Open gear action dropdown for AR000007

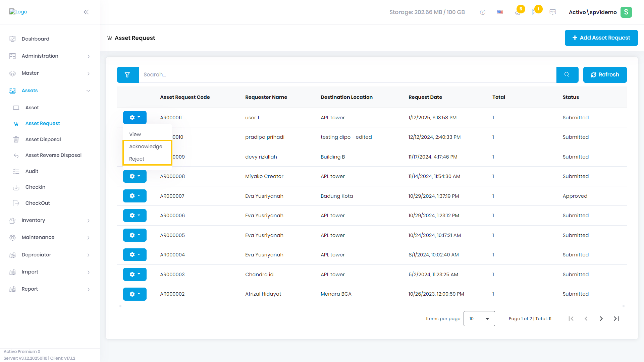(x=135, y=196)
